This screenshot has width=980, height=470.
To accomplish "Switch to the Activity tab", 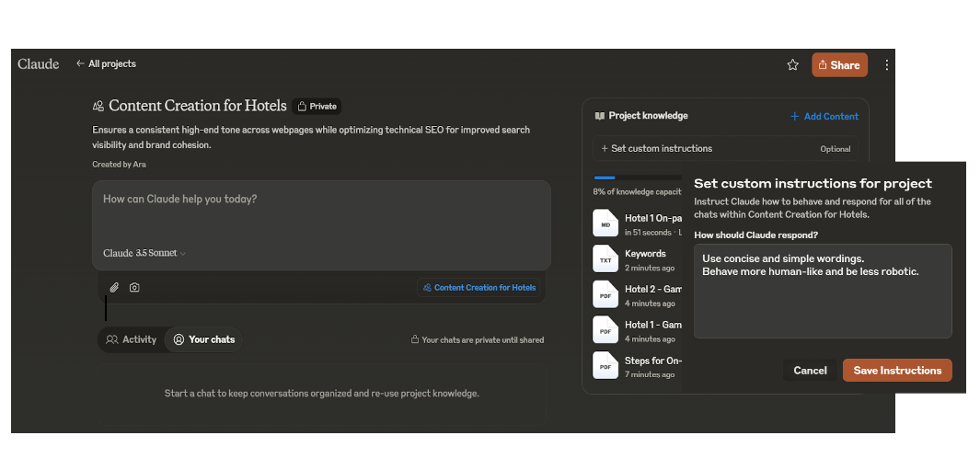I will 132,339.
